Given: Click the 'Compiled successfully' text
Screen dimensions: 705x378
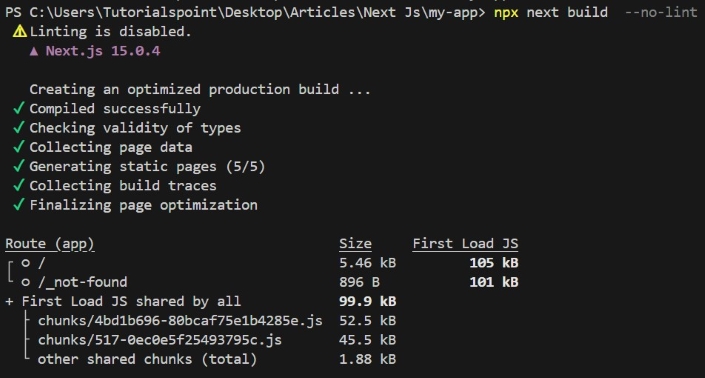Looking at the screenshot, I should click(115, 109).
